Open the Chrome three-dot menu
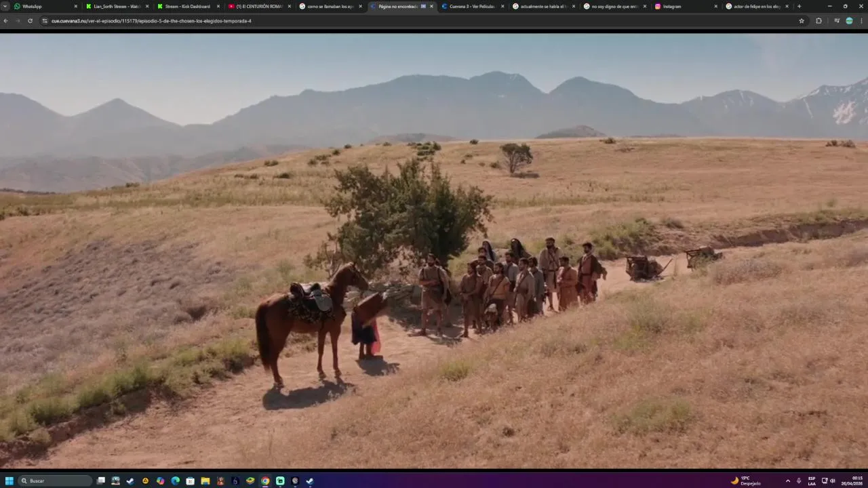 (861, 21)
